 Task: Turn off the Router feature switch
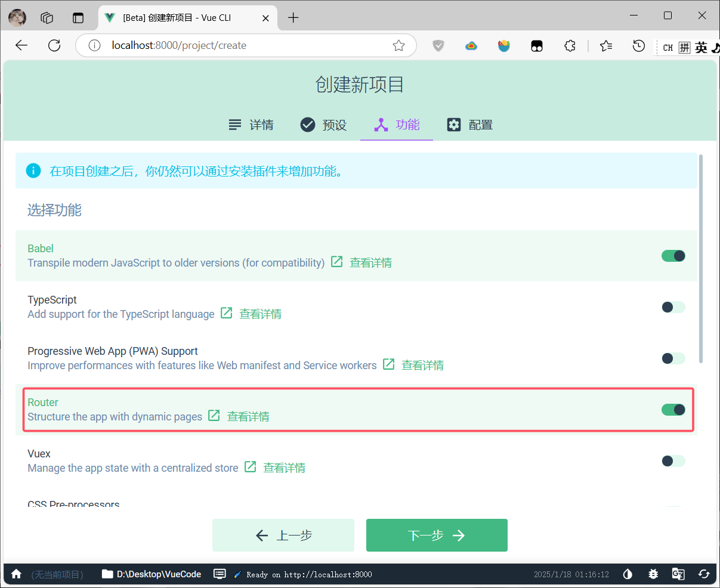[x=673, y=410]
